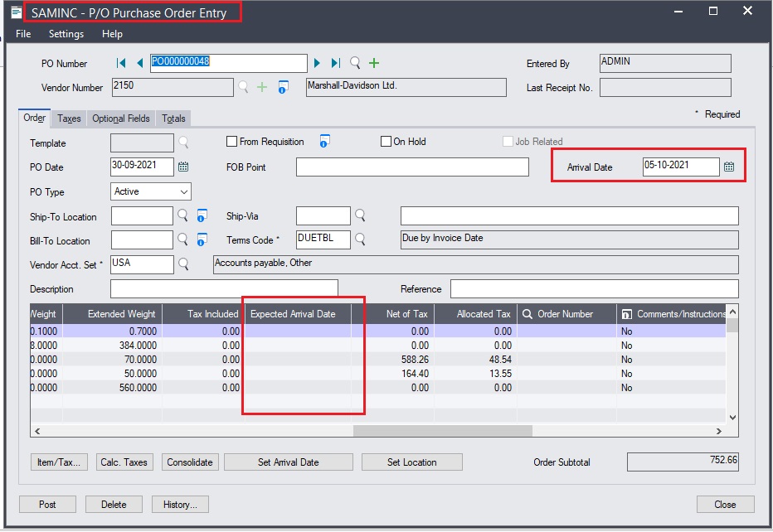
Task: Click the Terms Code field showing DUETBL
Action: (323, 239)
